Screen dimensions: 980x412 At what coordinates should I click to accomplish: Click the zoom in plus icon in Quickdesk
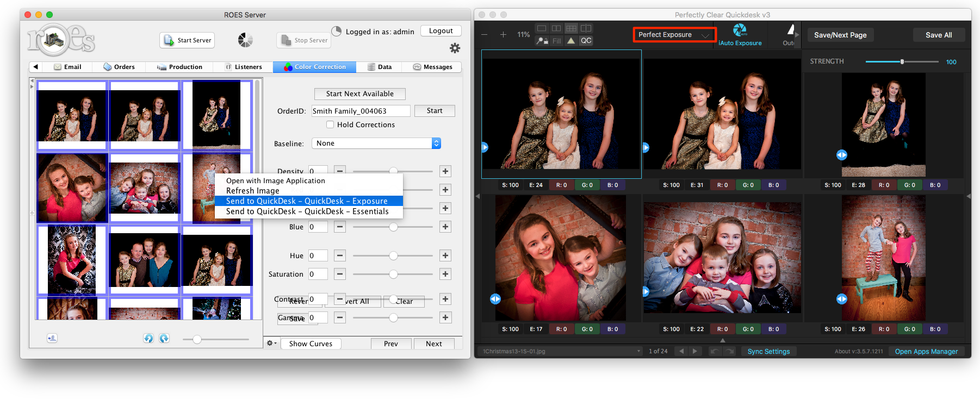[503, 35]
